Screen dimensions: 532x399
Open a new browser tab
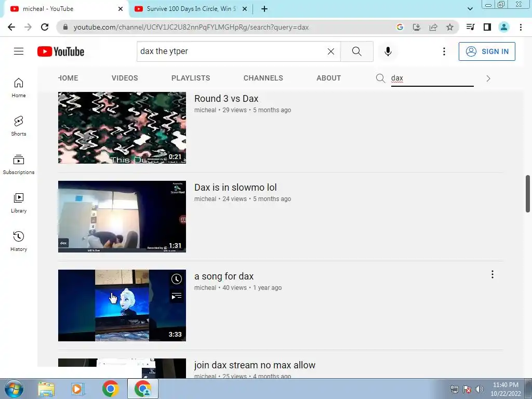point(264,9)
